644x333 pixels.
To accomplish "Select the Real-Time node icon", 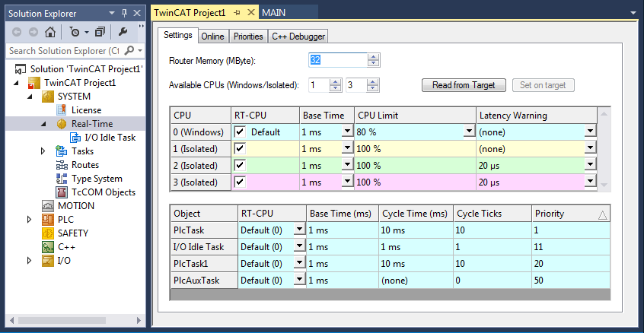I will pos(62,123).
